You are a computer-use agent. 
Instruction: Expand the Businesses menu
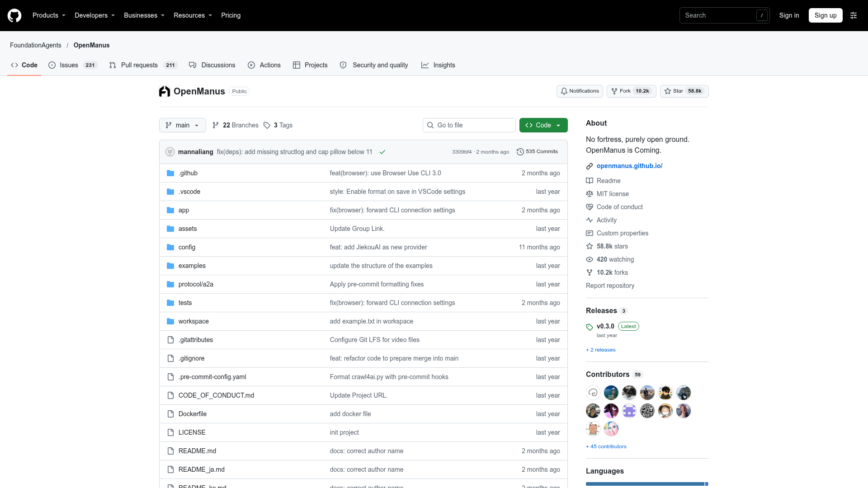point(144,15)
